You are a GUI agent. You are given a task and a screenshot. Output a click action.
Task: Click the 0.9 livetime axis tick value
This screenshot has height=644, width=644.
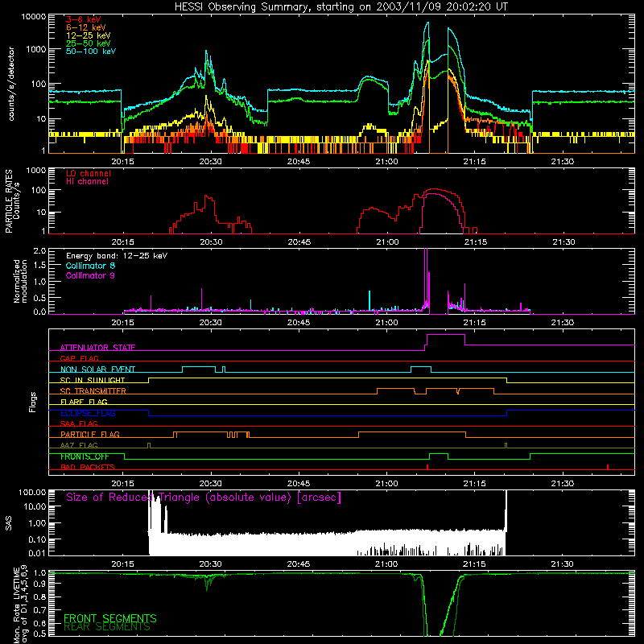click(39, 583)
